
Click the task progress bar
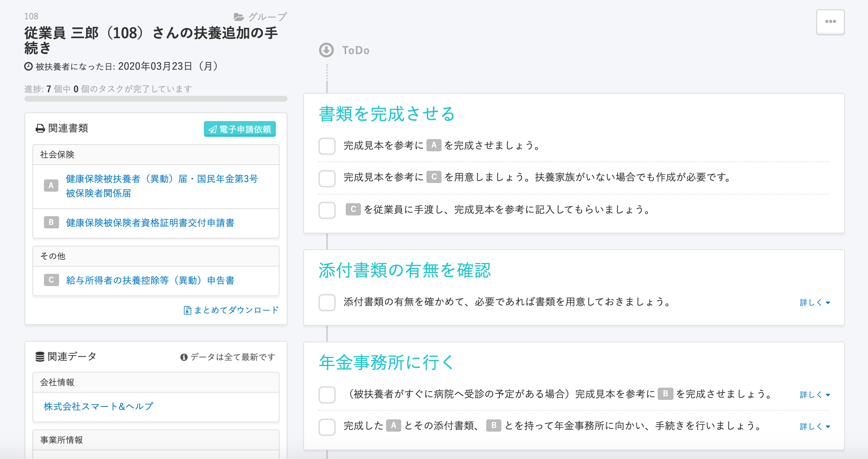click(156, 99)
